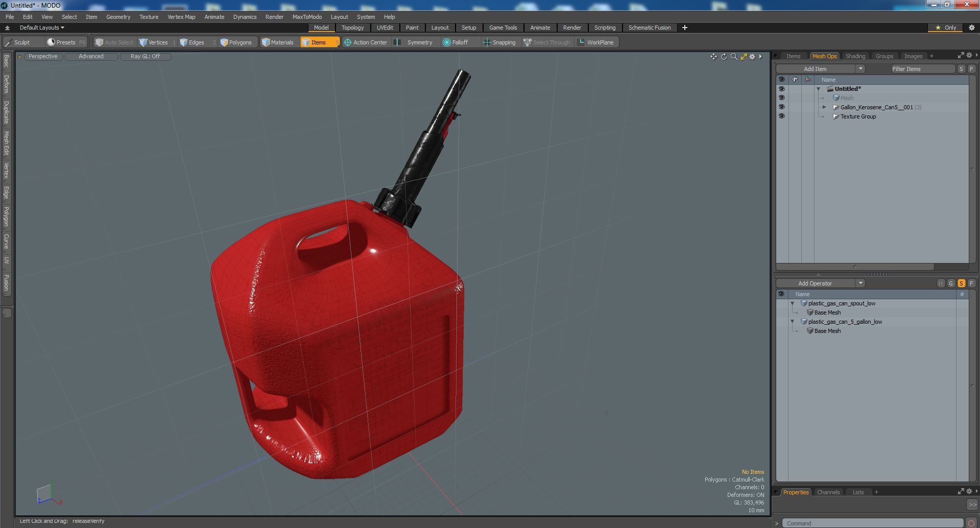This screenshot has width=980, height=528.
Task: Add a new layout tab with plus
Action: click(x=685, y=28)
